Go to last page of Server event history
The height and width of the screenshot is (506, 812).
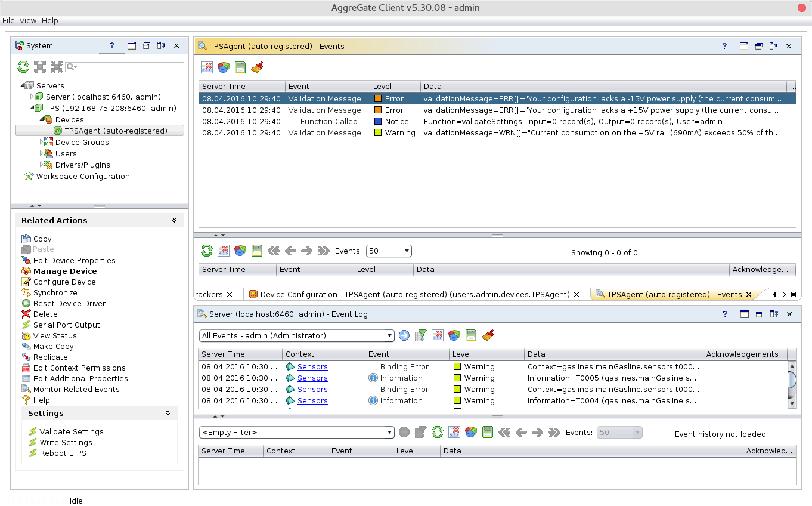coord(554,432)
